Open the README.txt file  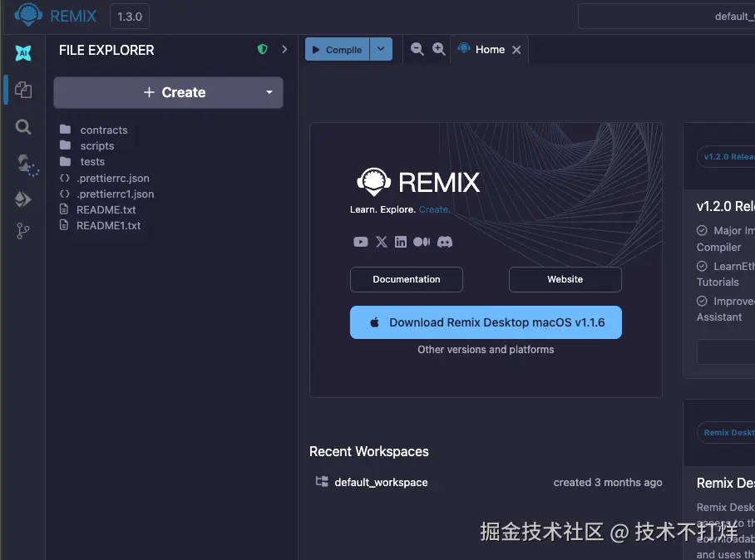tap(97, 209)
